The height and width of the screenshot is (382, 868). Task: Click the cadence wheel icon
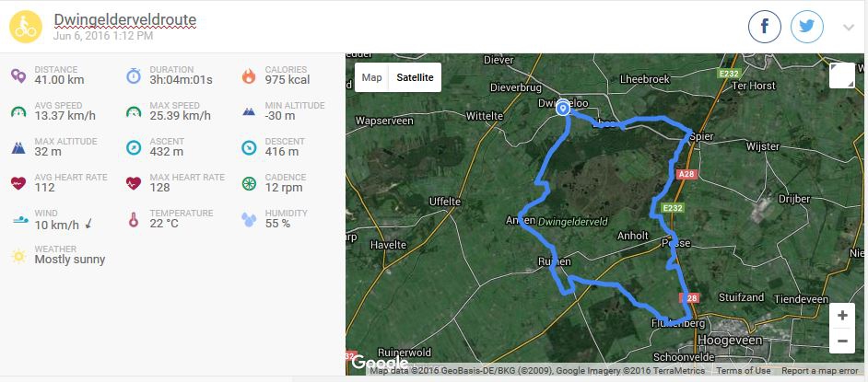tap(248, 182)
